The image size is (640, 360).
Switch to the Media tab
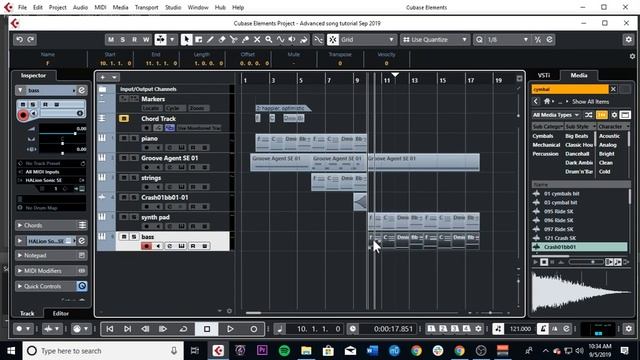(579, 76)
